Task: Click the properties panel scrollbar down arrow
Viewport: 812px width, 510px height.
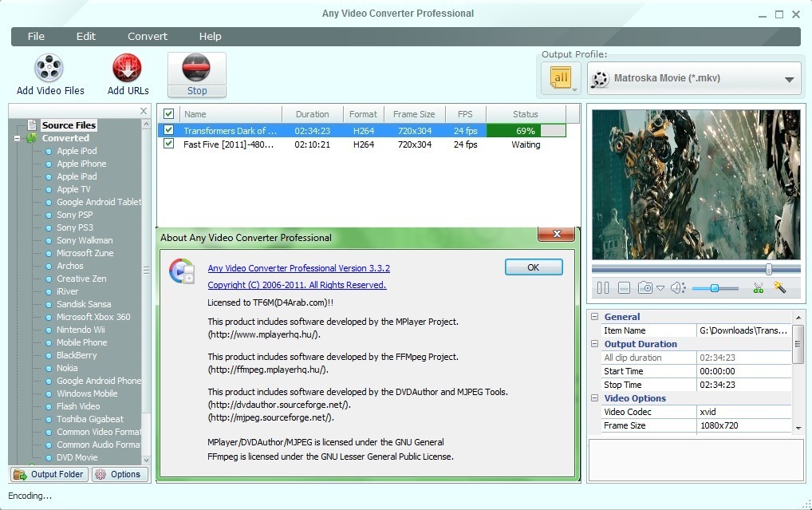Action: coord(798,428)
